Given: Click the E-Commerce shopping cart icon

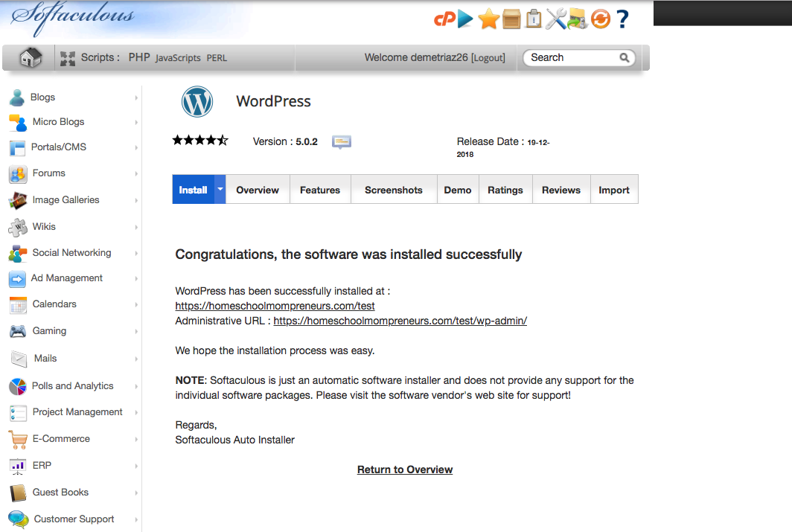Looking at the screenshot, I should coord(18,439).
